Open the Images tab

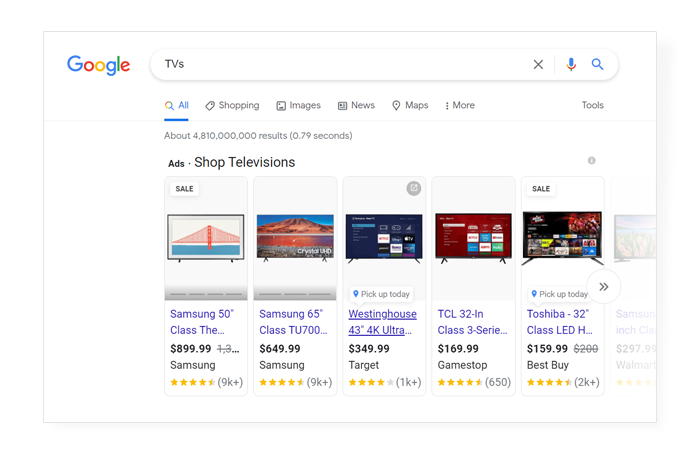298,105
